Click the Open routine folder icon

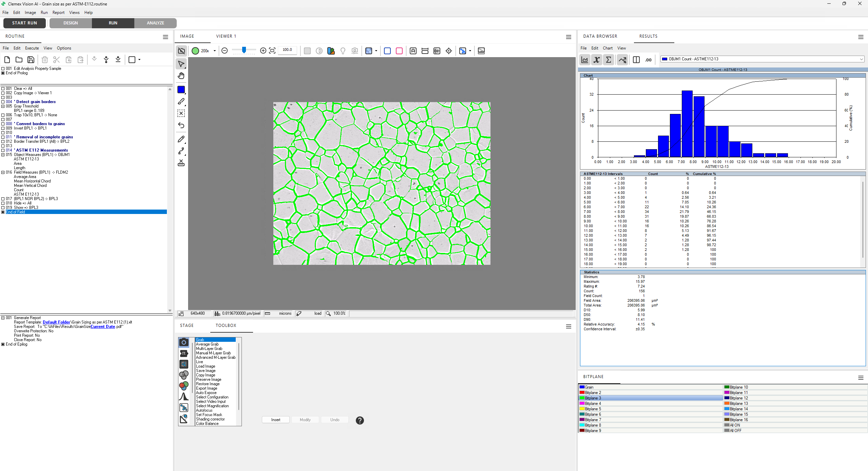[x=19, y=60]
